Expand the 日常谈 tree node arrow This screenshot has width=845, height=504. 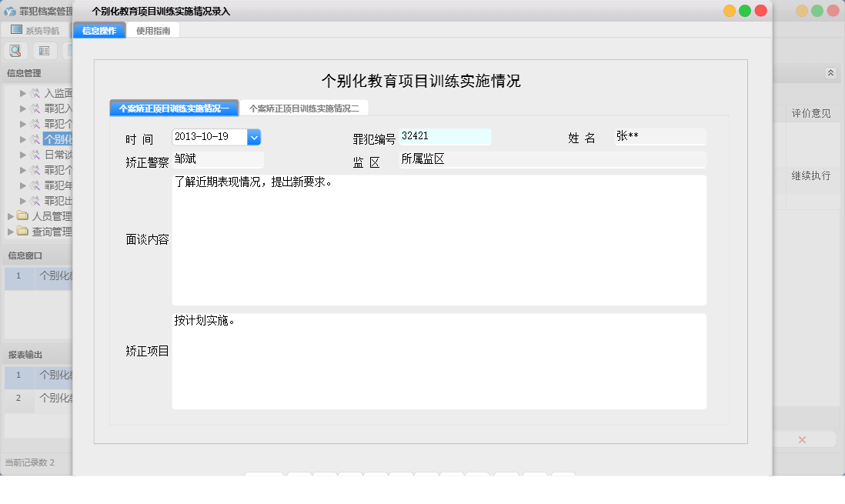23,155
